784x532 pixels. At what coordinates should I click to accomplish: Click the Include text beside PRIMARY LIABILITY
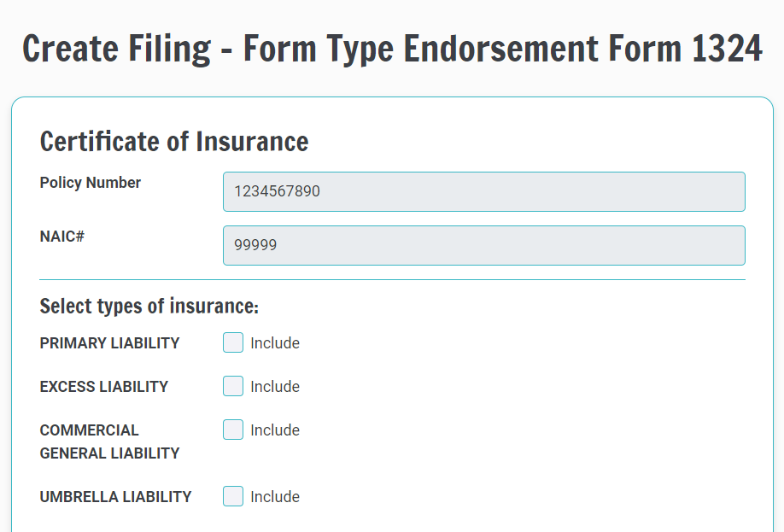(273, 342)
